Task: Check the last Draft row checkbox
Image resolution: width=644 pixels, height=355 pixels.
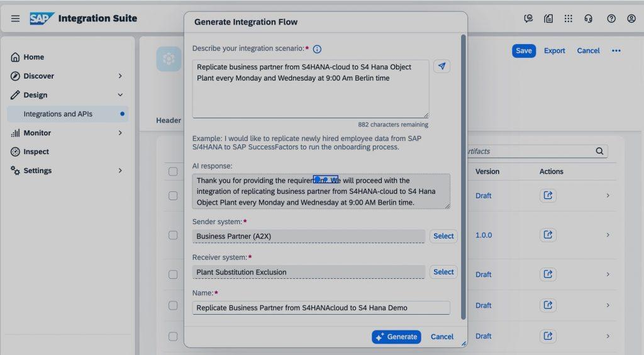Action: (x=173, y=336)
